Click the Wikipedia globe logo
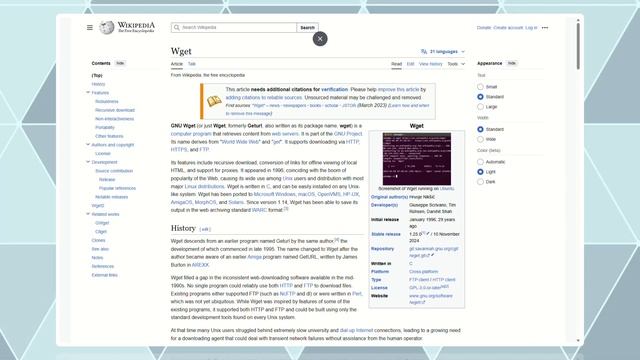Image resolution: width=640 pixels, height=360 pixels. [107, 27]
